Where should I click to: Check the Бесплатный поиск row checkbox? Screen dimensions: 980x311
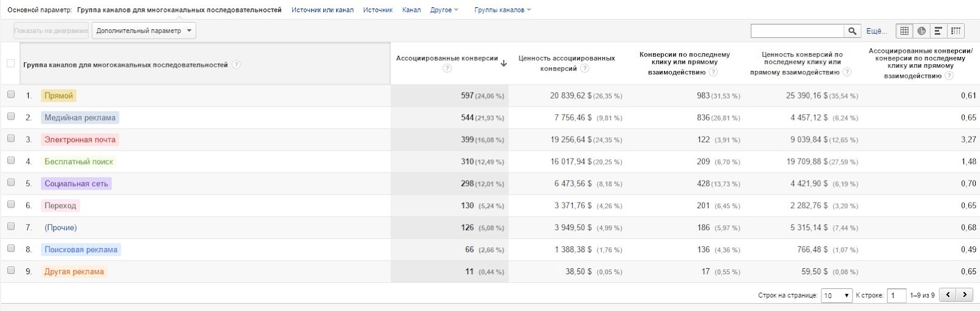[11, 160]
